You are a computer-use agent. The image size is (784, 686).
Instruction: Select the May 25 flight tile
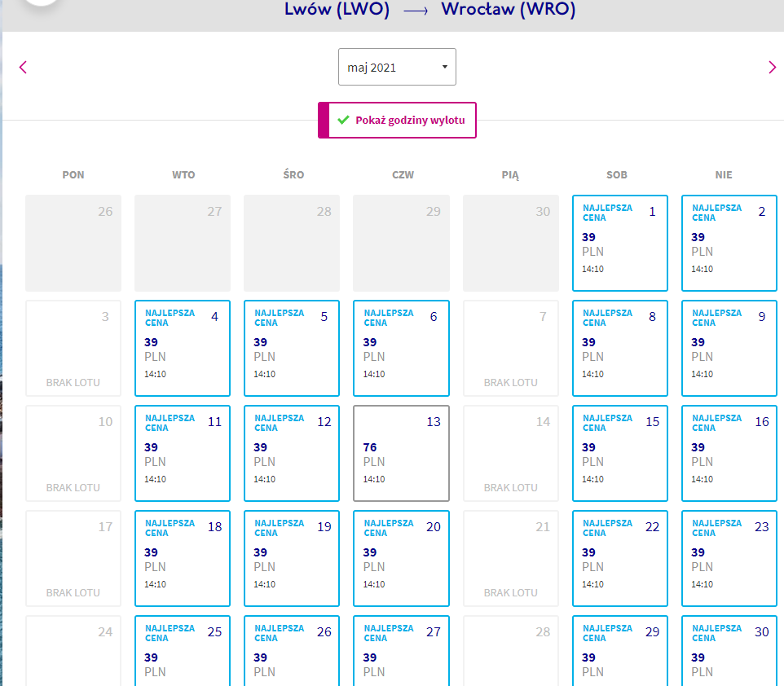point(183,650)
